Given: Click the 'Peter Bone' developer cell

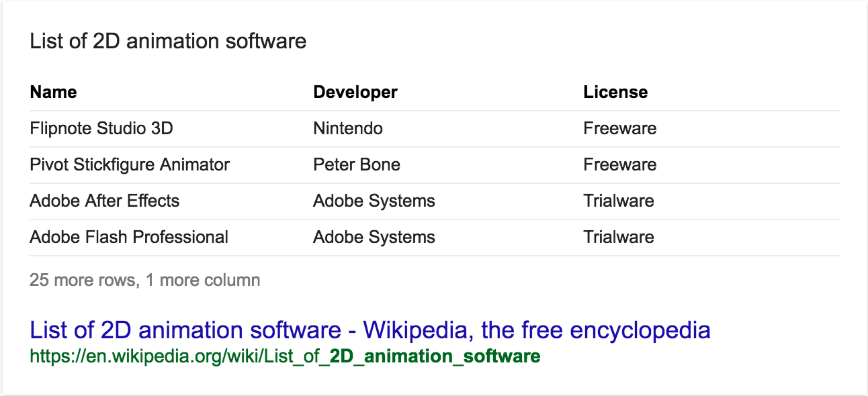Looking at the screenshot, I should 357,164.
